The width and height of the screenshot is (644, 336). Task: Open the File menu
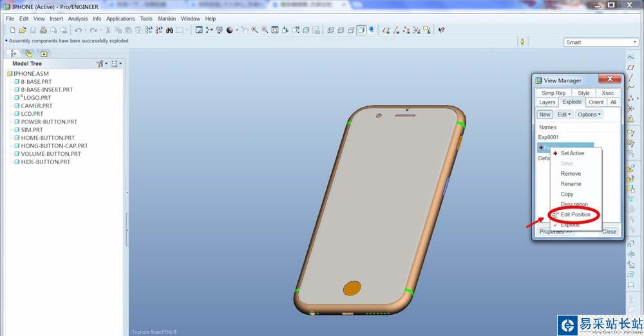pos(10,19)
